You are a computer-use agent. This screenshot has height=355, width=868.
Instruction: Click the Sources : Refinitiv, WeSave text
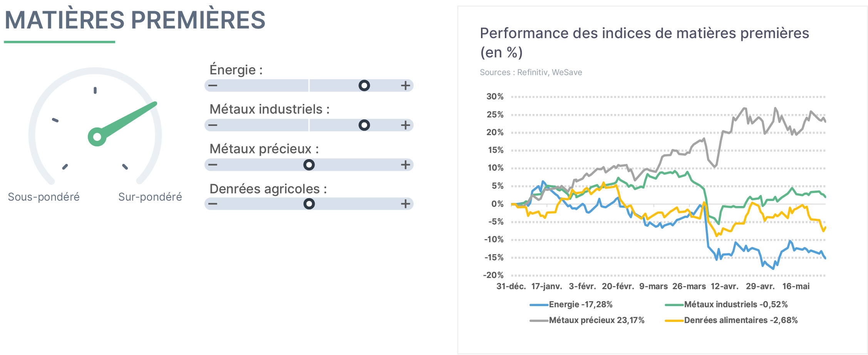click(x=531, y=72)
